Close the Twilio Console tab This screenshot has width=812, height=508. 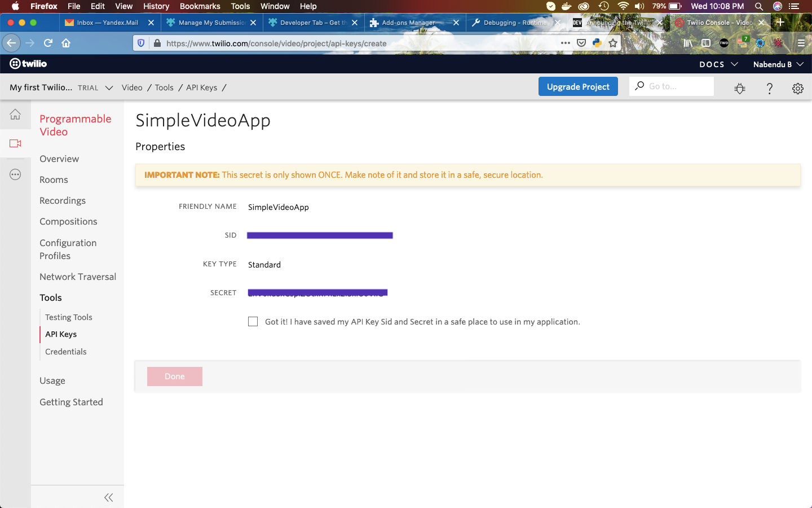coord(761,23)
